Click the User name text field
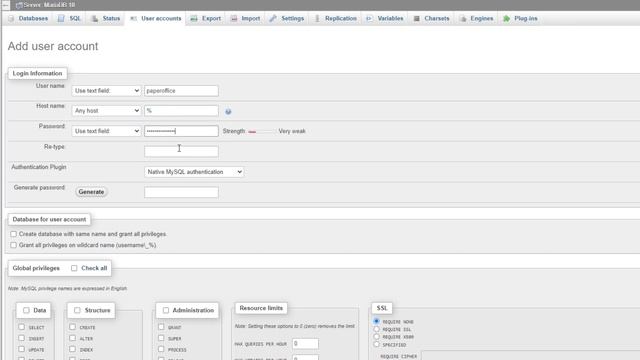 click(181, 91)
